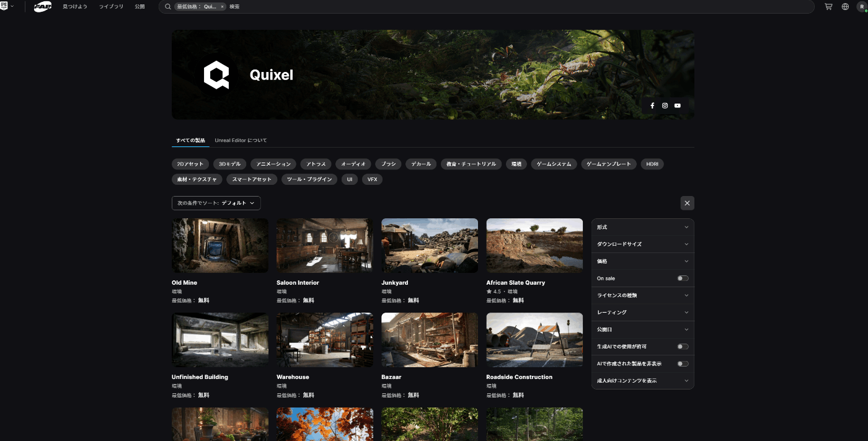
Task: Expand the レーティング filter section
Action: pos(643,313)
